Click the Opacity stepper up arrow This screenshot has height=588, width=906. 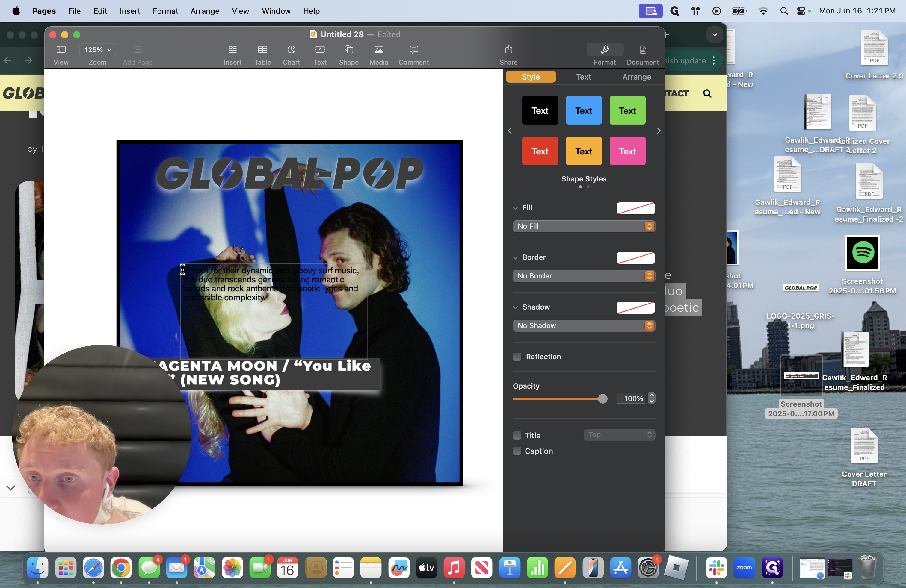coord(652,395)
